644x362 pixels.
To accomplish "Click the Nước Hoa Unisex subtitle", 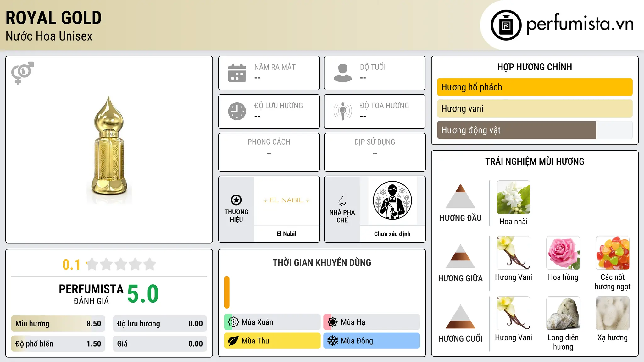I will (49, 36).
